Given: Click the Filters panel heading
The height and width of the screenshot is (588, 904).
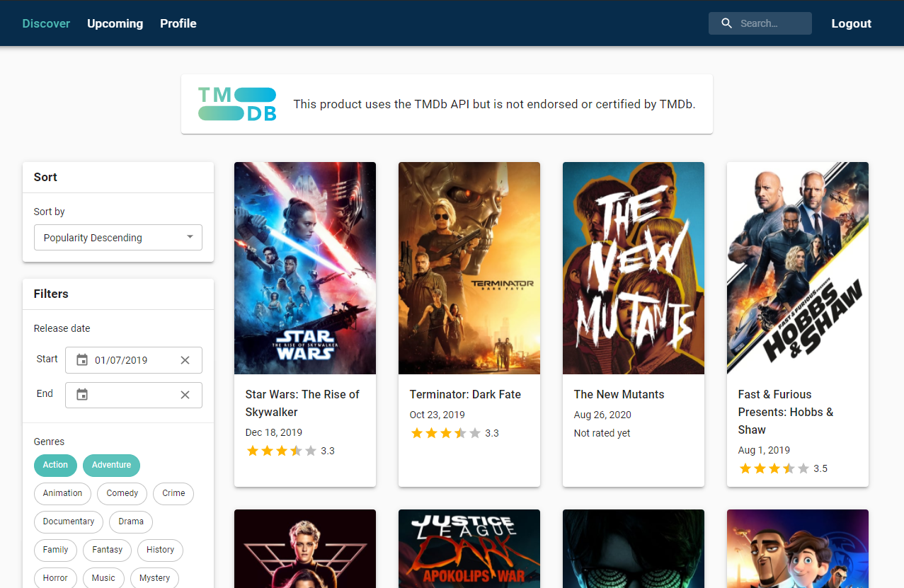Looking at the screenshot, I should point(51,294).
